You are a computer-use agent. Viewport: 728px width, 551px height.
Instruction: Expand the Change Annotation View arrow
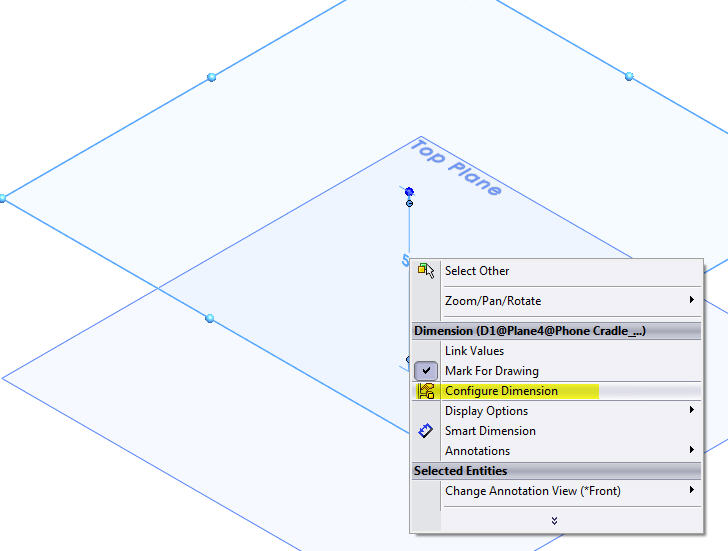[691, 490]
